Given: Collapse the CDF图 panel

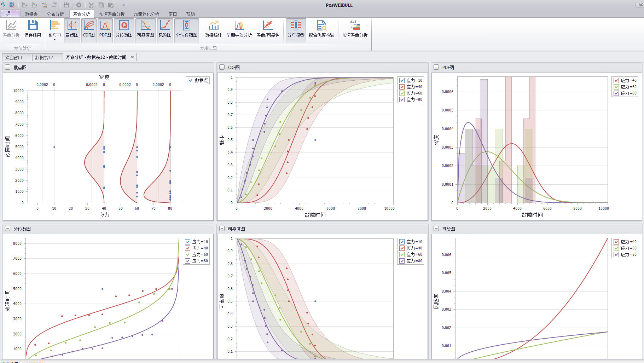Looking at the screenshot, I should tap(222, 67).
